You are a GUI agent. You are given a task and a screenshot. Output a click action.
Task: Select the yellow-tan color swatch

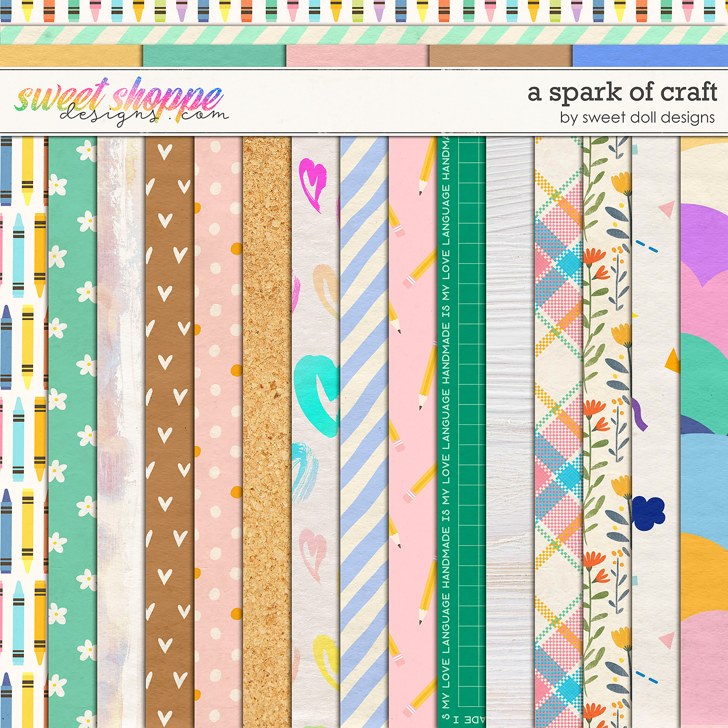[x=71, y=56]
